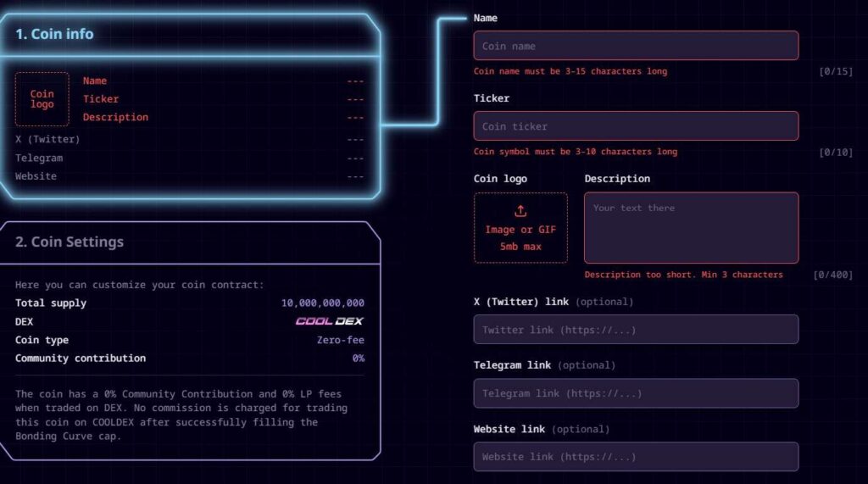Focus the Coin ticker input field

(636, 126)
